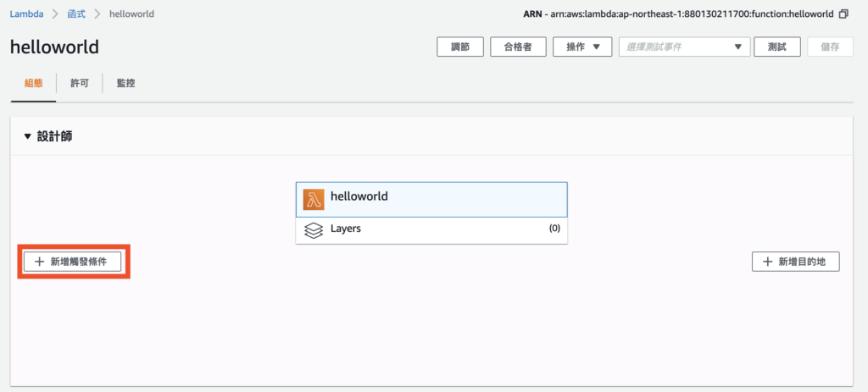Click the plus icon on 新增目的地

pos(767,262)
